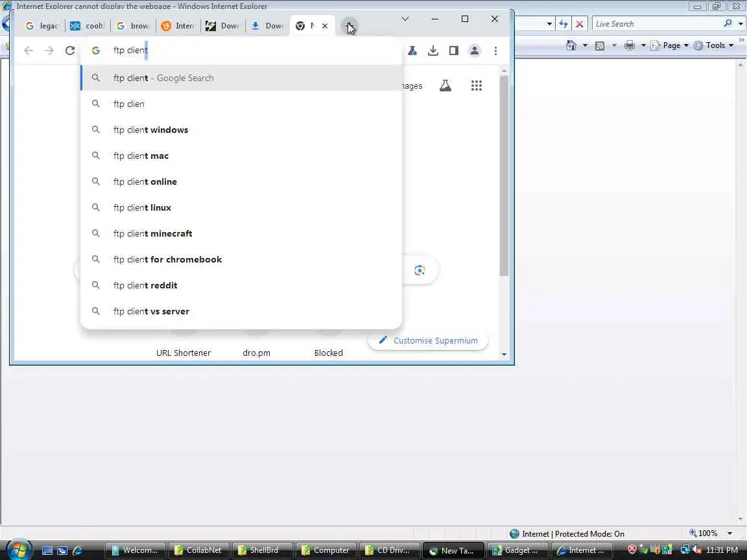Click the Live Search magnifier icon
The height and width of the screenshot is (560, 747).
pos(728,23)
